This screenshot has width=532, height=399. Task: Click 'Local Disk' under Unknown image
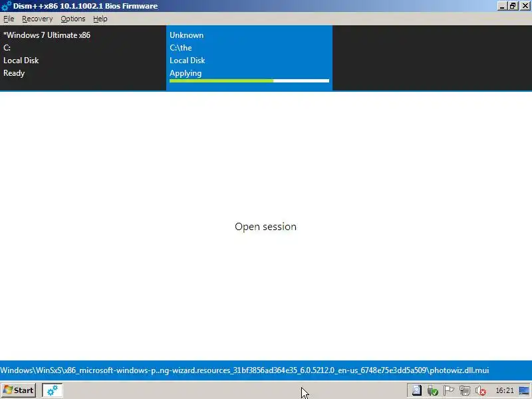tap(188, 61)
